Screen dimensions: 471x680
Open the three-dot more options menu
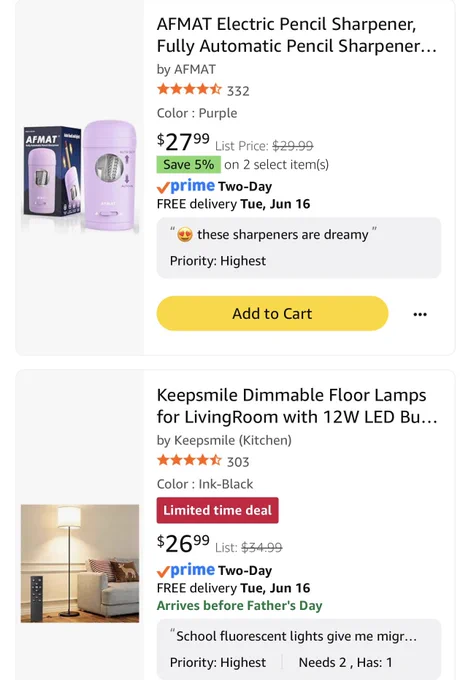click(420, 314)
